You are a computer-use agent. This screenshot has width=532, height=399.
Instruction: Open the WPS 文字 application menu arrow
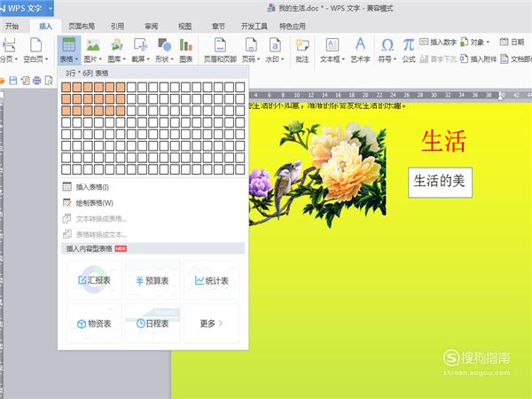(x=51, y=7)
